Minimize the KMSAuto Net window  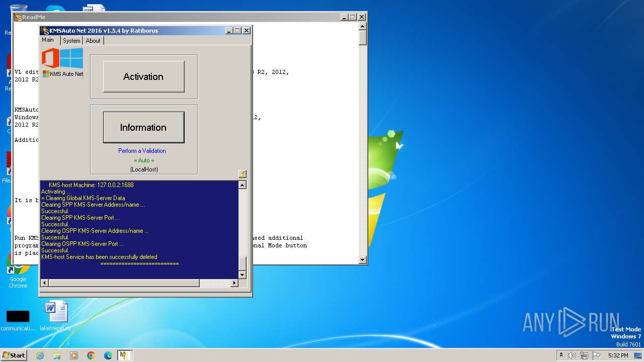[x=229, y=31]
